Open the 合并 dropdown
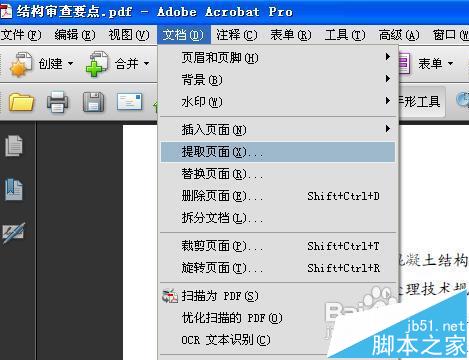Viewport: 469px width, 360px height. (117, 63)
